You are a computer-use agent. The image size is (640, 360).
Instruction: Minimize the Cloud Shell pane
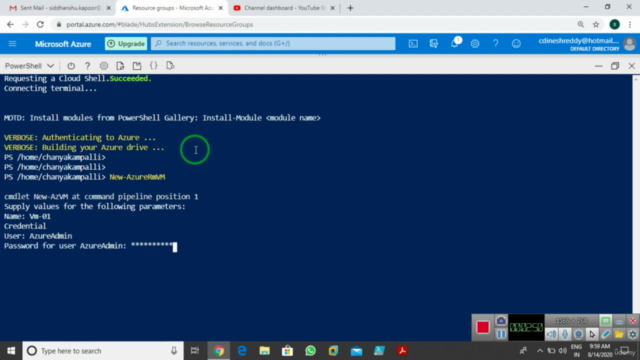[598, 66]
